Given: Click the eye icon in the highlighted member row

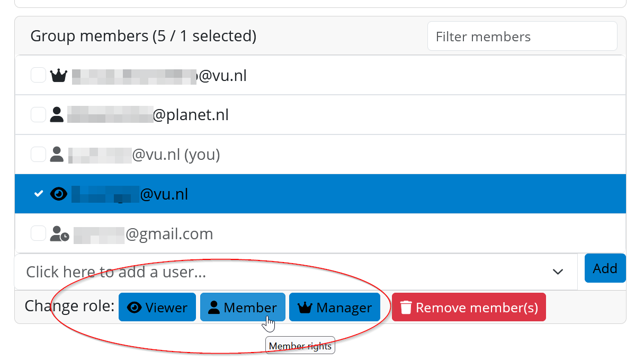Looking at the screenshot, I should [58, 194].
